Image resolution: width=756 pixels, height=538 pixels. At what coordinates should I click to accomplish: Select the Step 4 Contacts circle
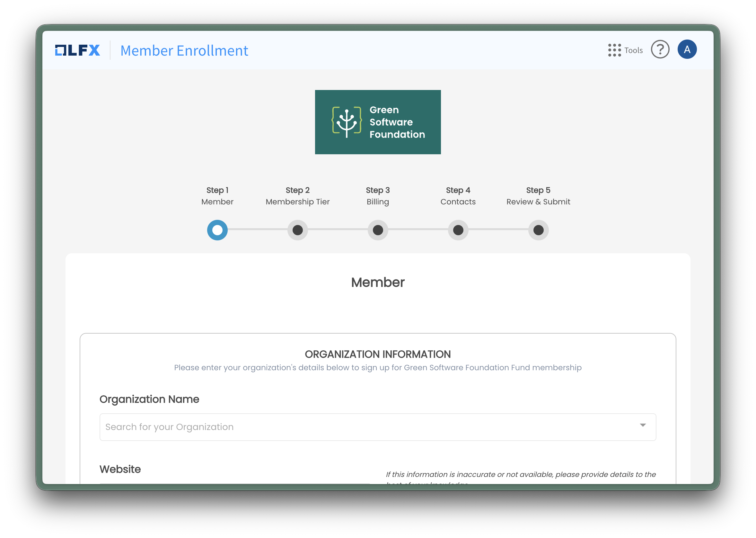(458, 230)
